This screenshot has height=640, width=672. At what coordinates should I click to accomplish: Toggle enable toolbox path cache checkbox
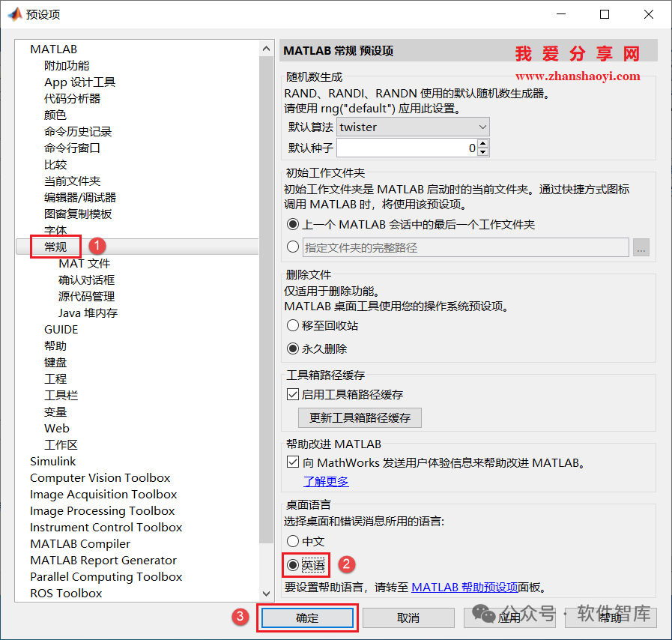click(x=293, y=394)
